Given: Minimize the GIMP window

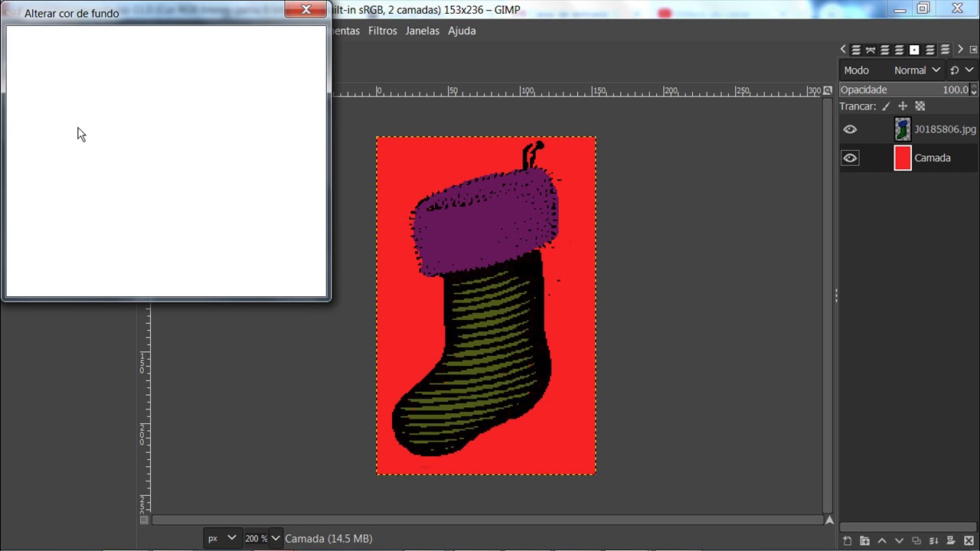Looking at the screenshot, I should (900, 9).
